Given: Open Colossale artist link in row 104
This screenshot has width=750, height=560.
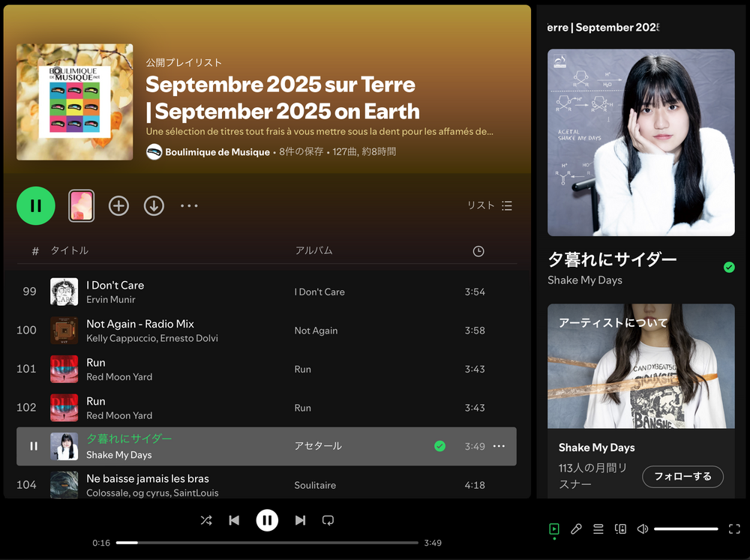Looking at the screenshot, I should tap(107, 493).
